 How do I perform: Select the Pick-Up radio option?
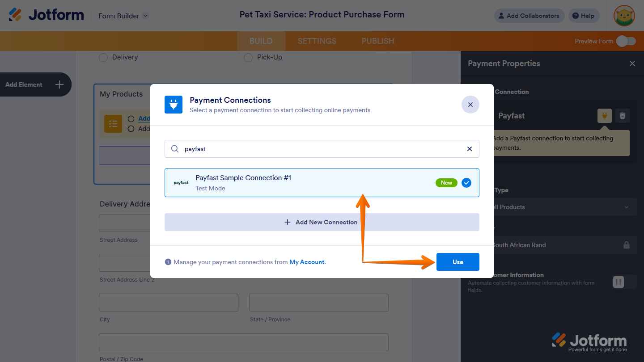[248, 58]
